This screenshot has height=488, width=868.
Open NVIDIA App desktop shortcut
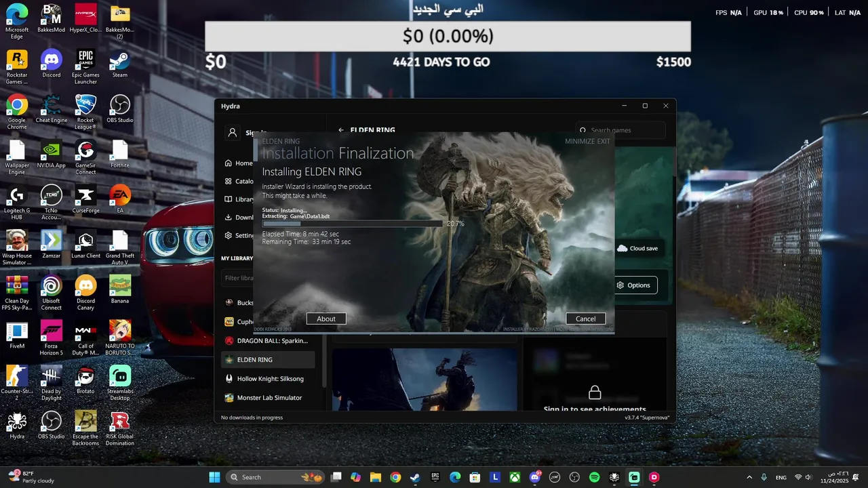(52, 154)
